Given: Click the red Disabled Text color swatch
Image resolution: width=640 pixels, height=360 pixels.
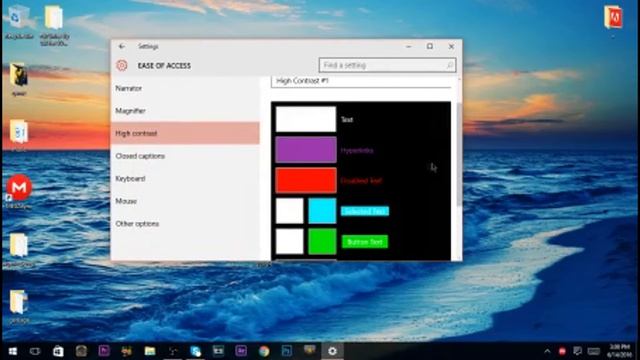Looking at the screenshot, I should tap(306, 180).
